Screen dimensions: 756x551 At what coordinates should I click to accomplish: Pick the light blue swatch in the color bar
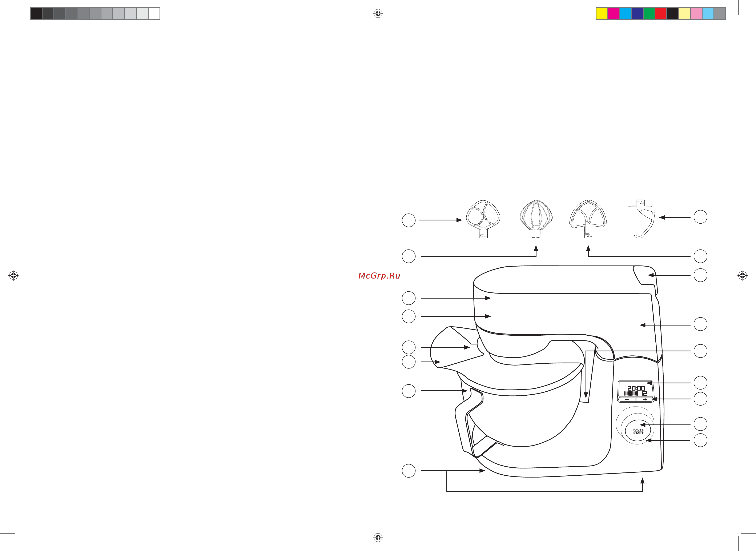708,14
